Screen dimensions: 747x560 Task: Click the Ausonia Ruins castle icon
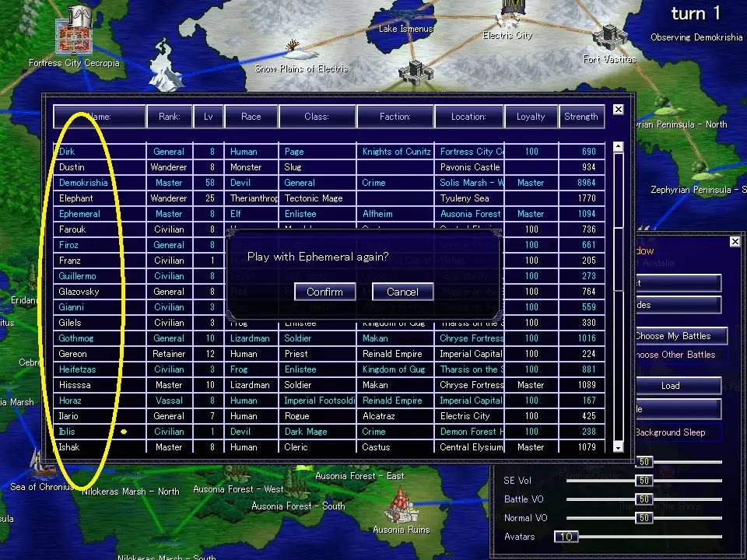click(402, 505)
